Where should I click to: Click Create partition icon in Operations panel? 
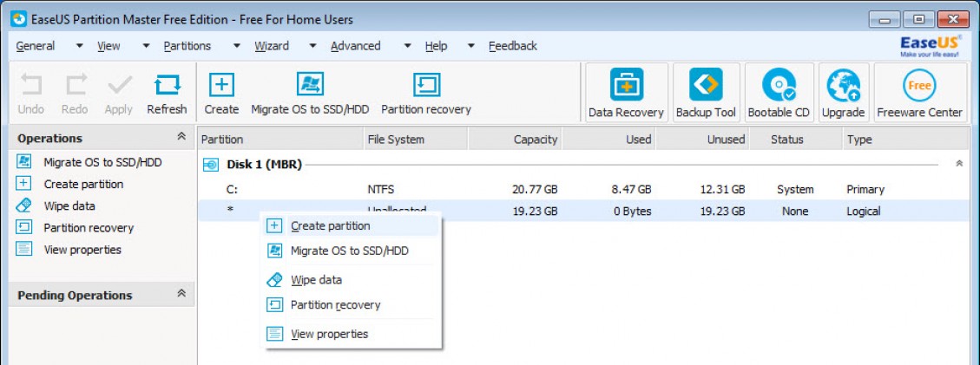tap(23, 184)
